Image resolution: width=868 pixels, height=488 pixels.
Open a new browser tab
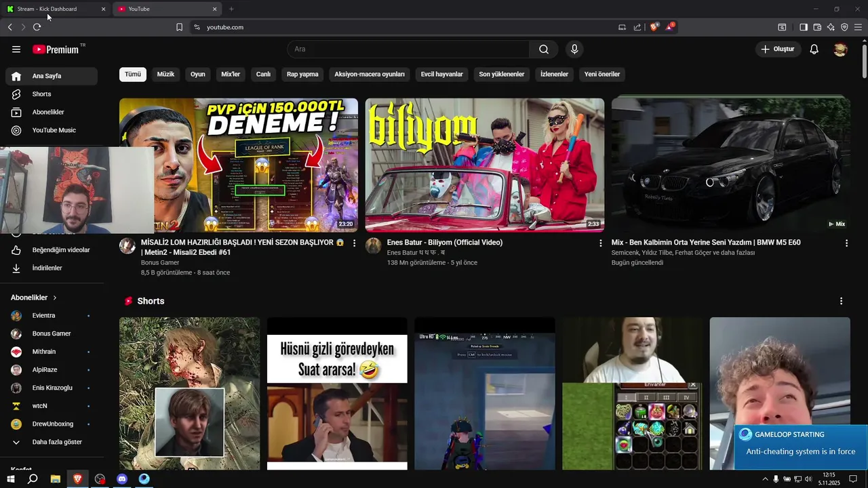231,9
